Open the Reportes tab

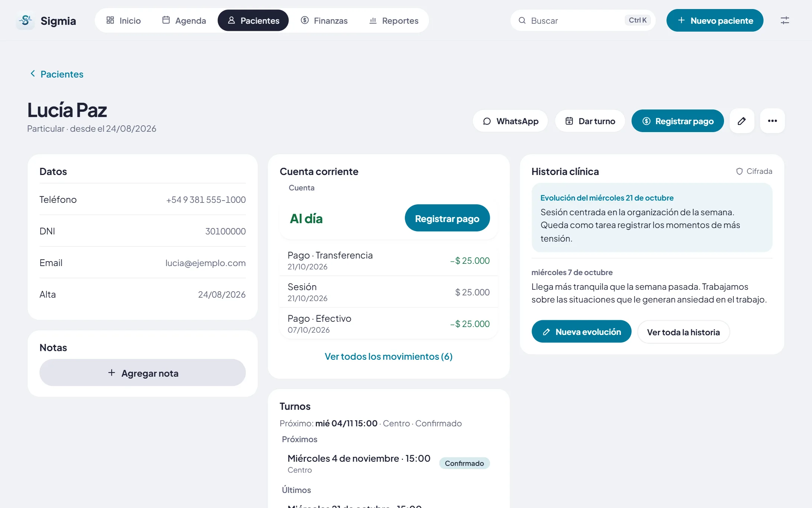tap(394, 20)
